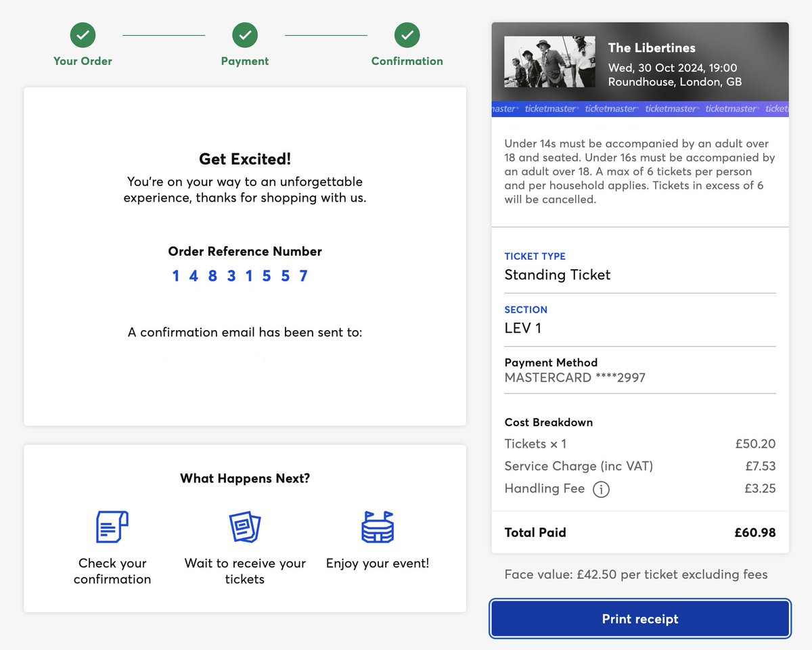Click the Check your confirmation label
This screenshot has height=650, width=812.
click(112, 571)
